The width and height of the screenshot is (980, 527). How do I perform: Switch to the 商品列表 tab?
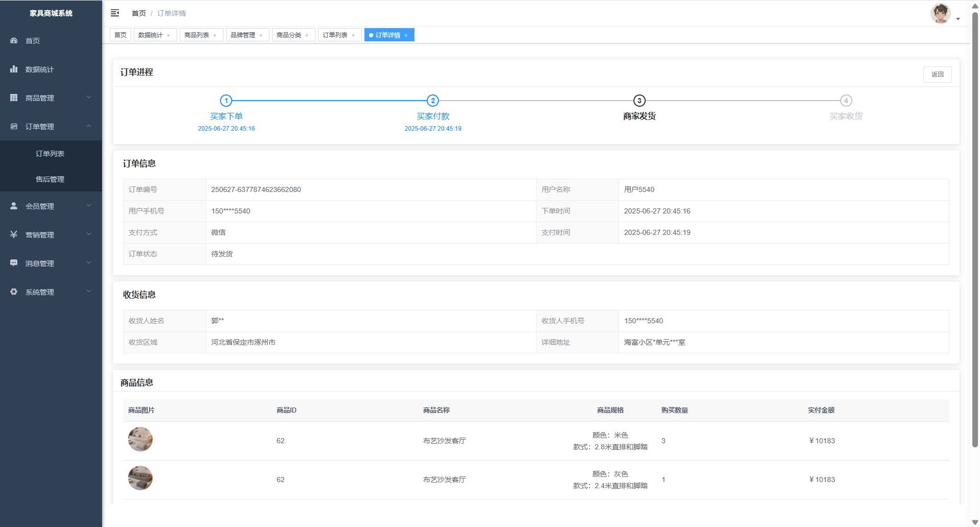(197, 35)
